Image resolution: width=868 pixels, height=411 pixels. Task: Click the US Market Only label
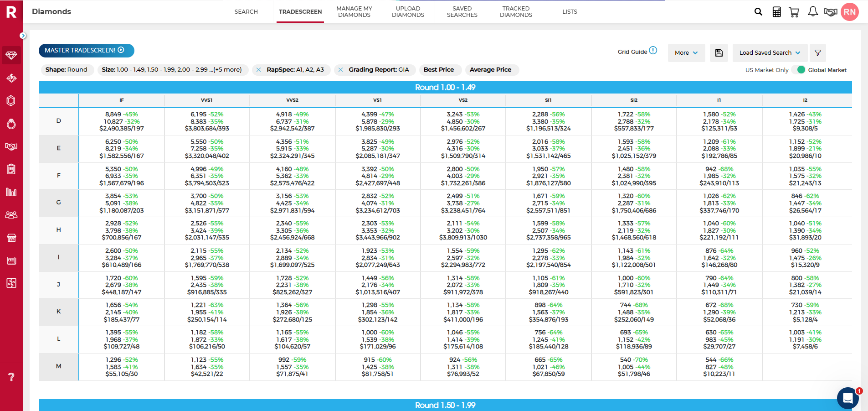coord(767,70)
